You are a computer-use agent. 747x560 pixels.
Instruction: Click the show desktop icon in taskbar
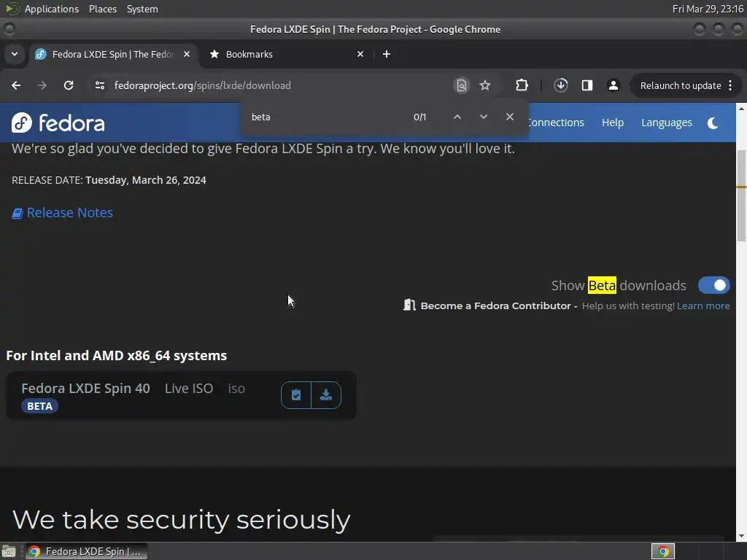9,551
